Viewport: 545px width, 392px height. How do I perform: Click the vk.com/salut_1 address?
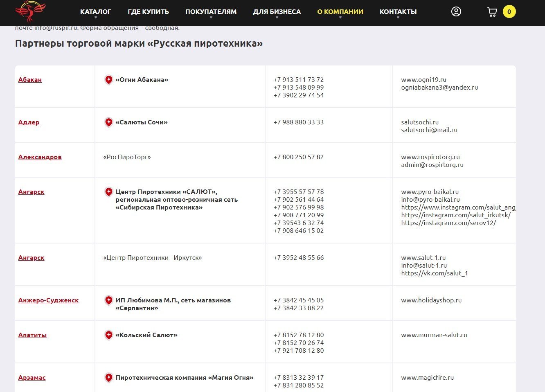[x=435, y=273]
